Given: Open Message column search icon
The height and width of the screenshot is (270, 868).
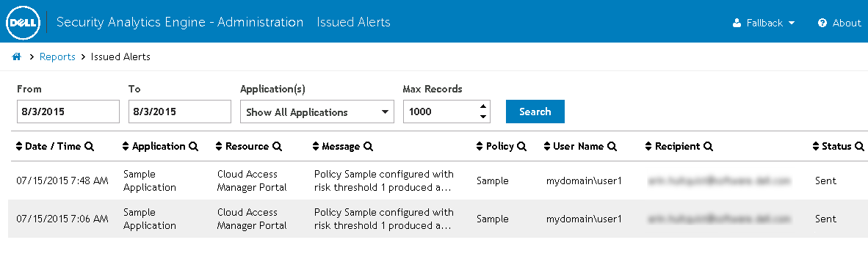Looking at the screenshot, I should 368,147.
